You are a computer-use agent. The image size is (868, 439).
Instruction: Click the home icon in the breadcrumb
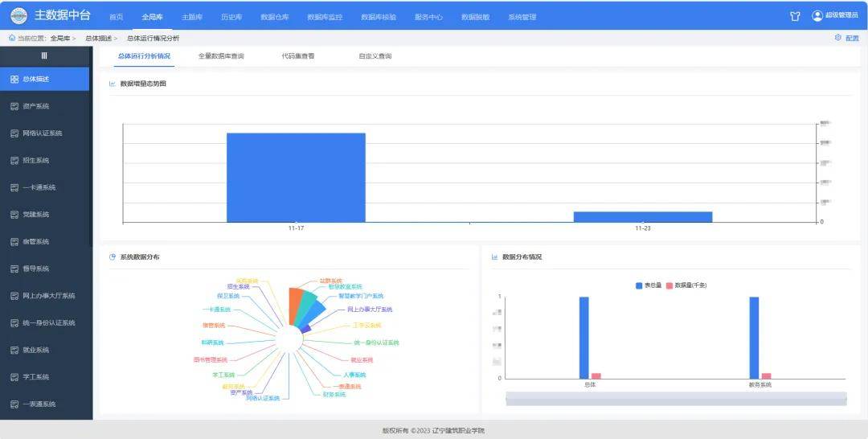click(x=11, y=38)
